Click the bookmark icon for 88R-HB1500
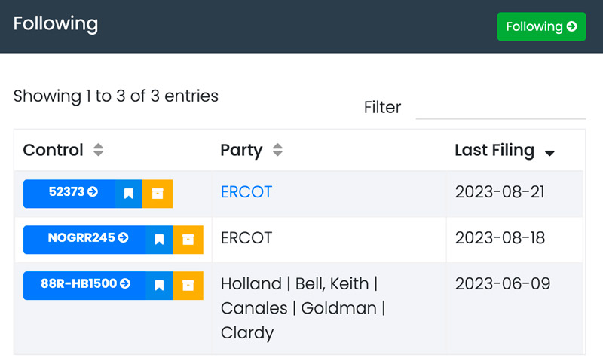603x364 pixels. coord(159,286)
